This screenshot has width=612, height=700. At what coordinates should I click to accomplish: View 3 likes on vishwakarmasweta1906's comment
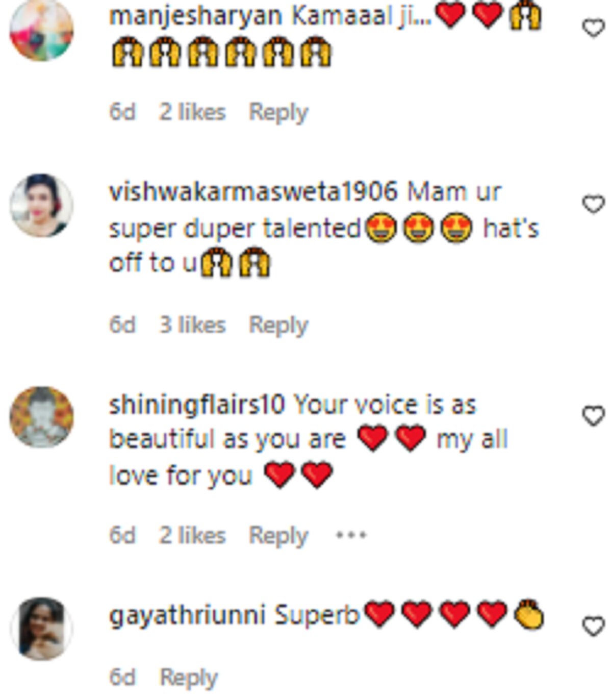192,325
